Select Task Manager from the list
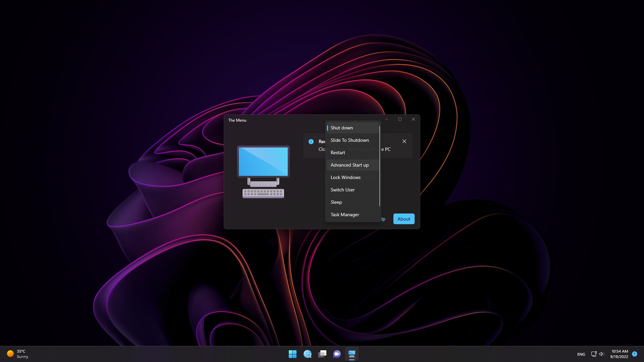Image resolution: width=644 pixels, height=362 pixels. (353, 215)
